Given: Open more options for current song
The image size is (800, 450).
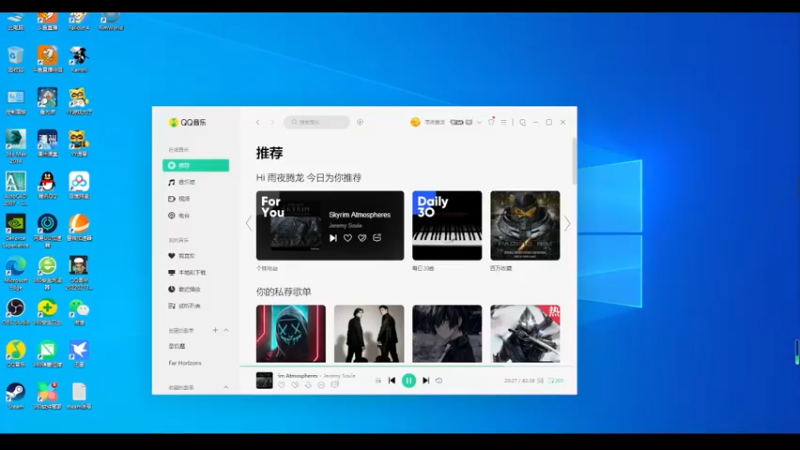Looking at the screenshot, I should (321, 385).
